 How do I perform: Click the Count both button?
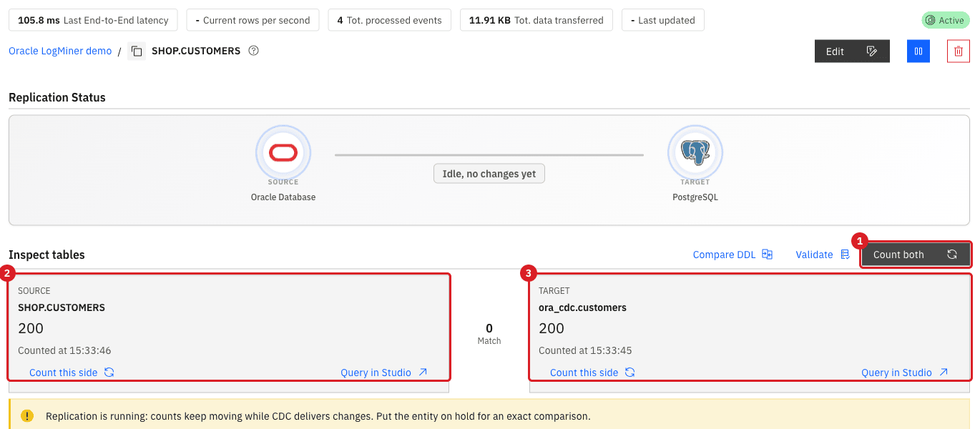(916, 255)
